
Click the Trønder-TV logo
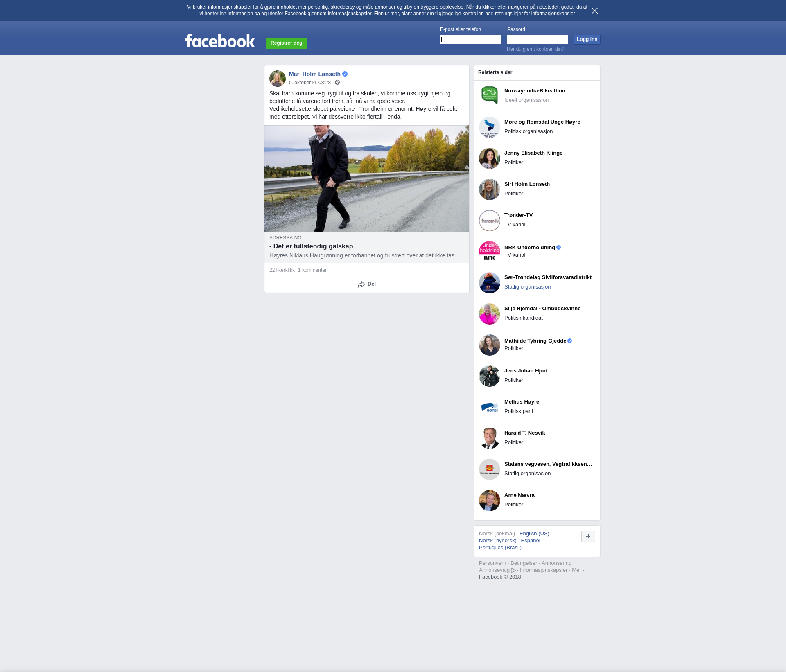pyautogui.click(x=489, y=221)
